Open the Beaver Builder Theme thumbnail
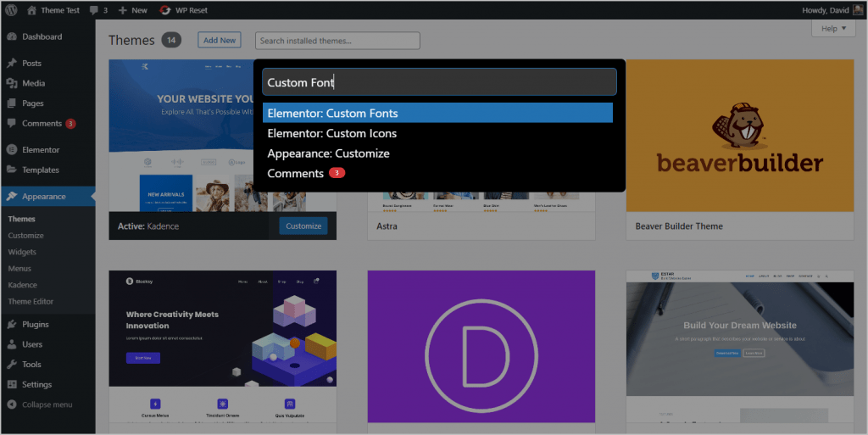 tap(739, 136)
